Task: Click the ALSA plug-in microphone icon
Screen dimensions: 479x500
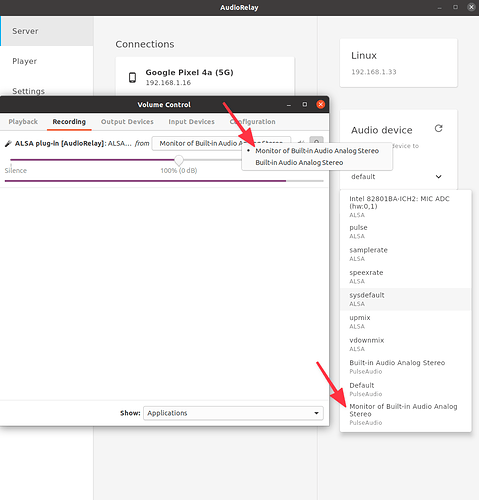Action: [8, 144]
